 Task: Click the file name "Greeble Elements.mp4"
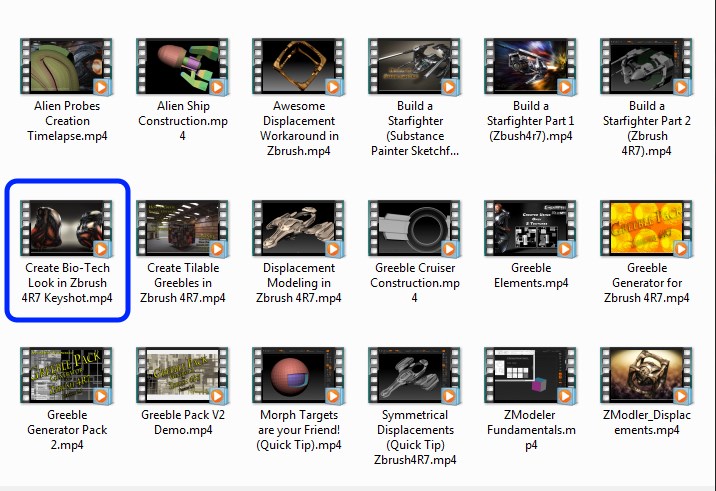[x=531, y=275]
